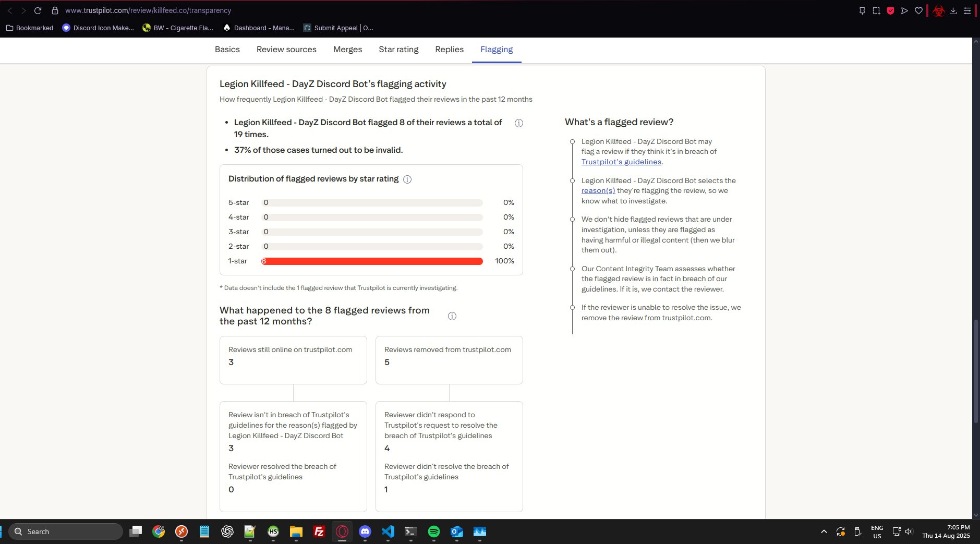Image resolution: width=980 pixels, height=544 pixels.
Task: Select the Flagging tab
Action: [x=497, y=50]
